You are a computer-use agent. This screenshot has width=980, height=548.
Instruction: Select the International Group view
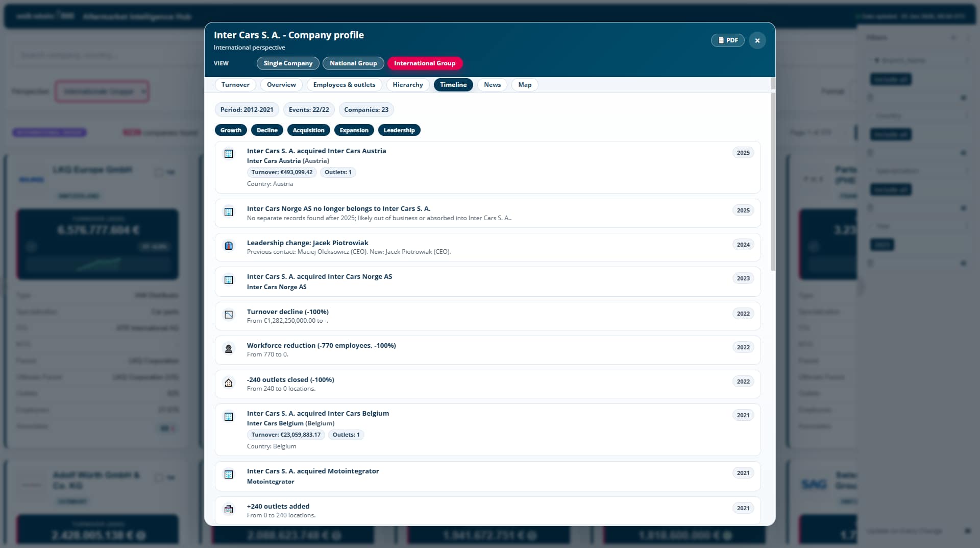coord(425,63)
